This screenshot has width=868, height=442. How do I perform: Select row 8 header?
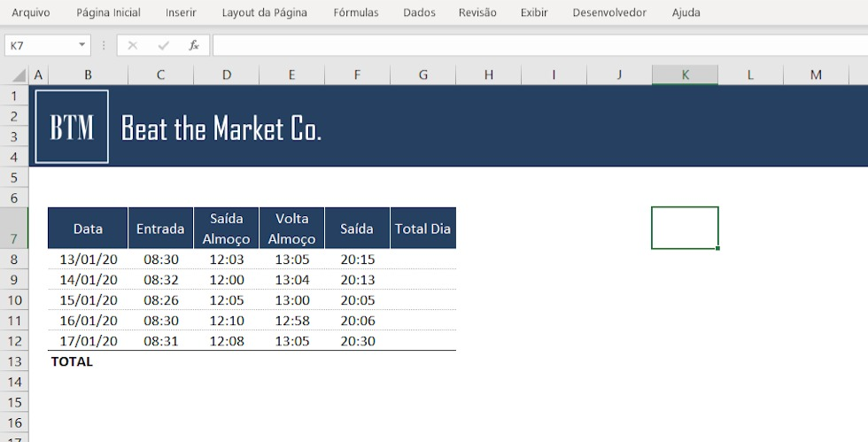14,260
